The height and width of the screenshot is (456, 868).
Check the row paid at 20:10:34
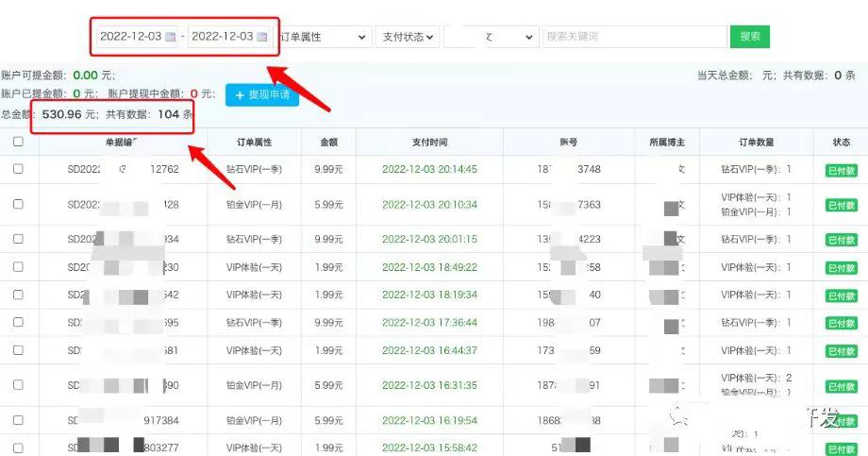click(18, 204)
